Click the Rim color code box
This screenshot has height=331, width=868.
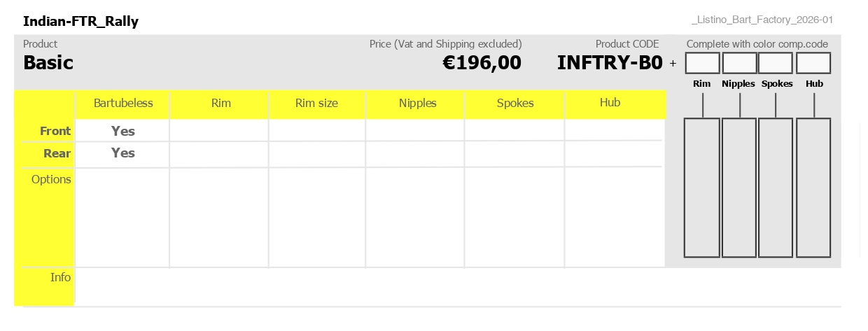tap(703, 63)
